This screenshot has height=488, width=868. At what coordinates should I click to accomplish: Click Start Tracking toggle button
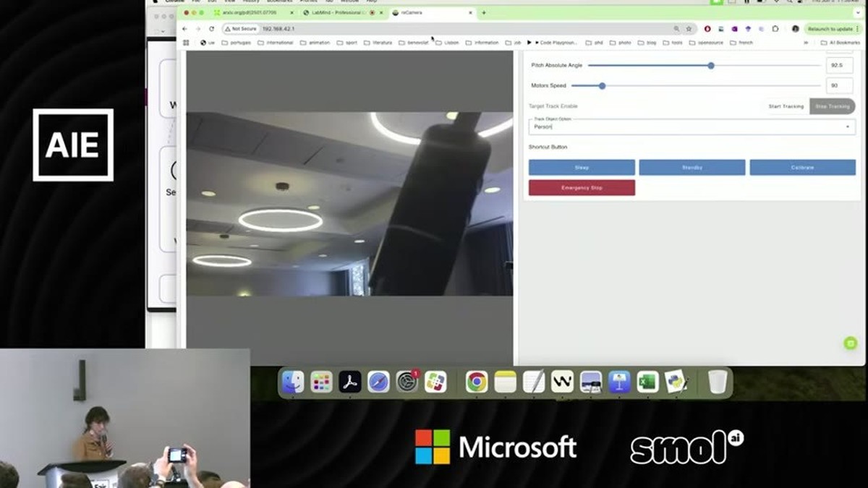(786, 106)
